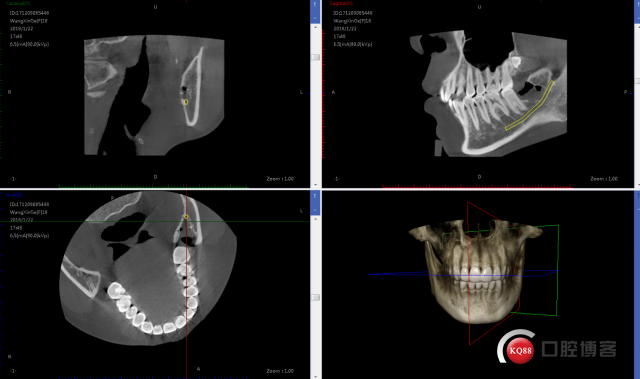Click the Coronal(Y) view title label

point(18,3)
